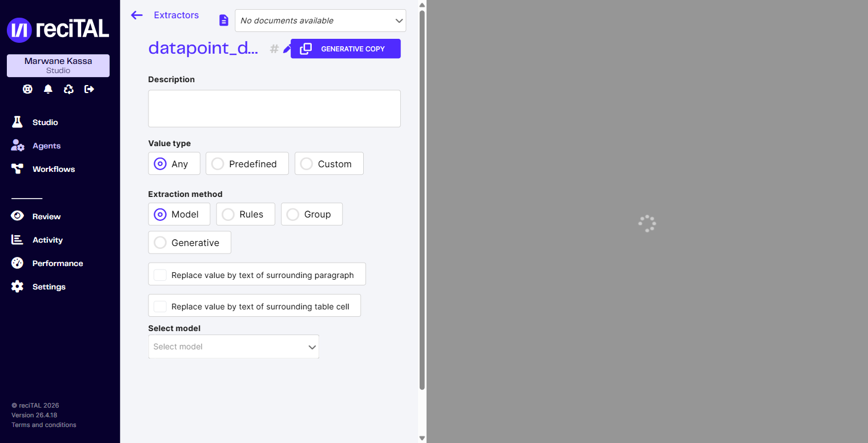The image size is (868, 443).
Task: Open notifications bell icon
Action: pyautogui.click(x=48, y=89)
